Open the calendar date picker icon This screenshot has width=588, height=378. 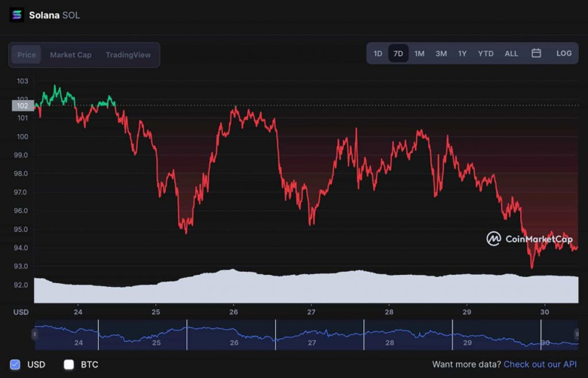tap(536, 53)
